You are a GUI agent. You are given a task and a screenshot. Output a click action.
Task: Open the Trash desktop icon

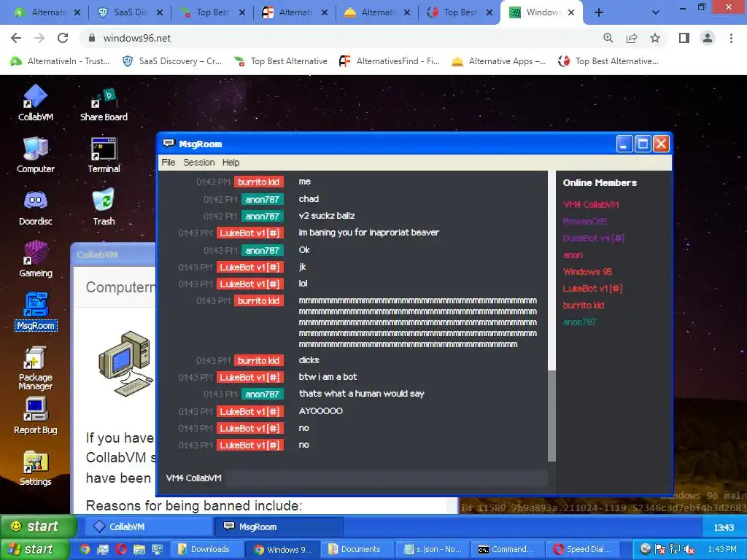click(104, 206)
